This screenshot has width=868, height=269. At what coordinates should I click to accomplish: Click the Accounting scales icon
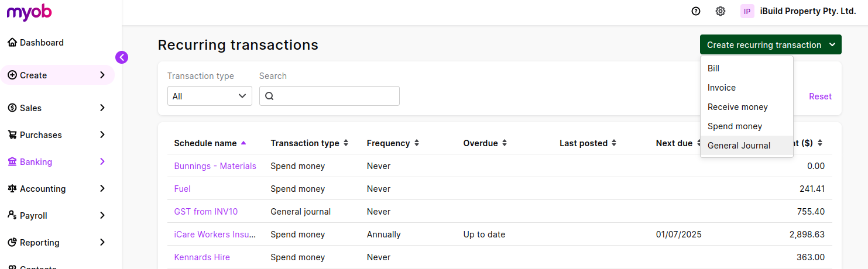click(12, 189)
